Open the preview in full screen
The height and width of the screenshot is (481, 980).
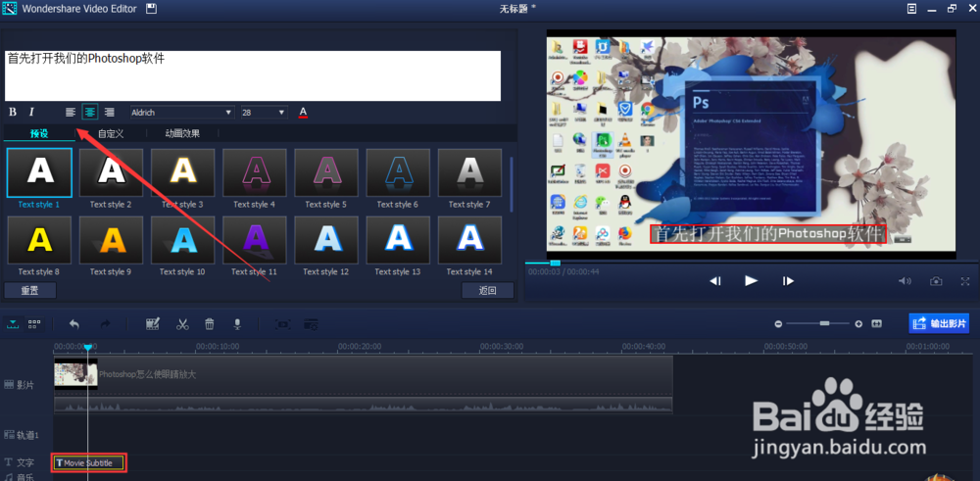click(965, 282)
